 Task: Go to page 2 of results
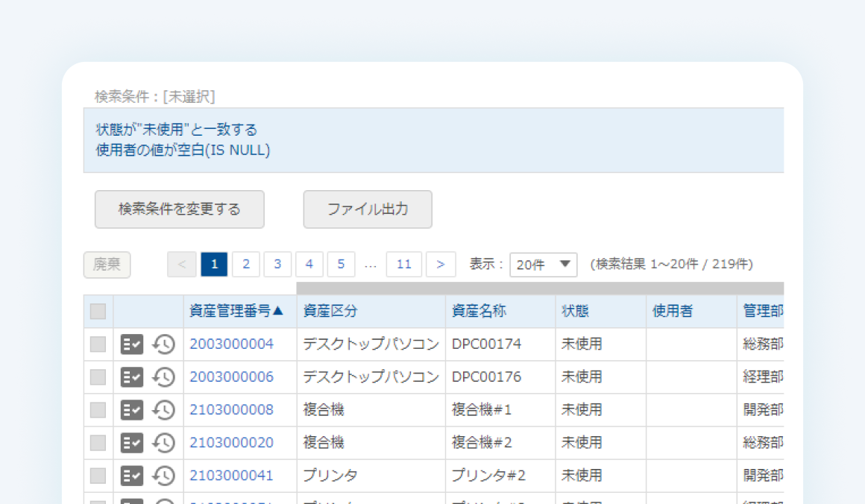(x=246, y=264)
